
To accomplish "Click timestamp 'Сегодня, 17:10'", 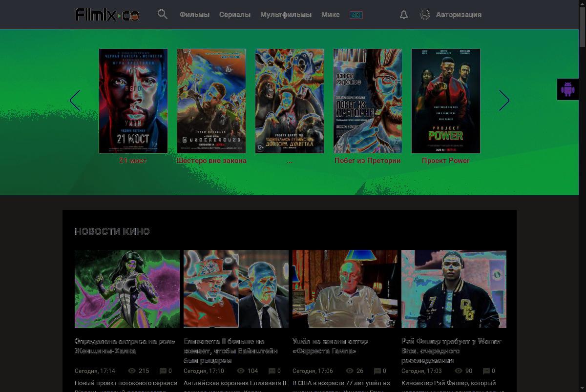I will (x=204, y=371).
